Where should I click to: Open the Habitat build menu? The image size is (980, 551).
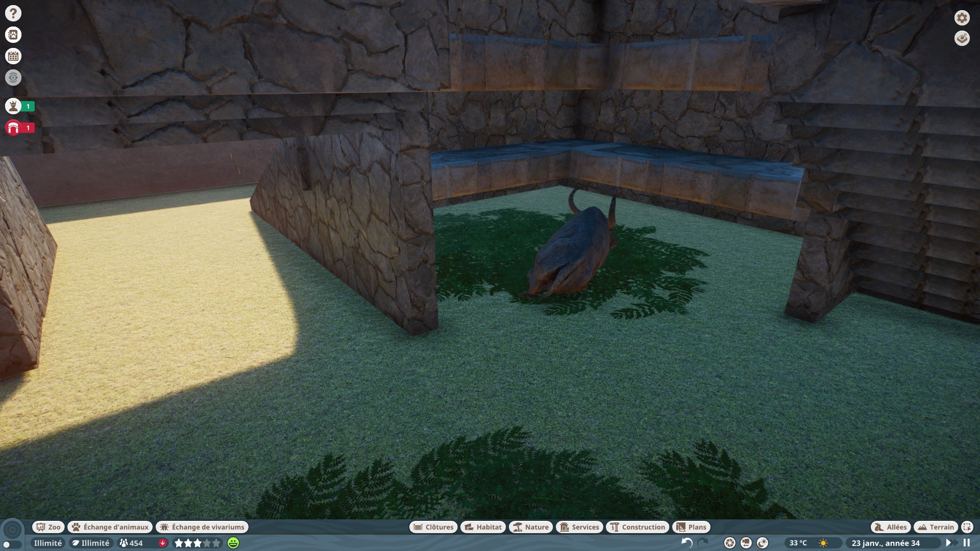click(x=483, y=527)
